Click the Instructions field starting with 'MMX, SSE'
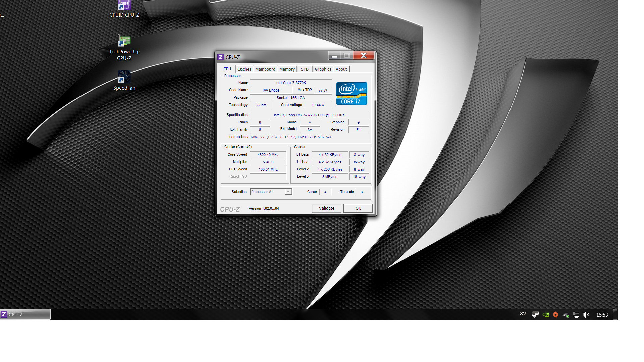 pyautogui.click(x=309, y=137)
